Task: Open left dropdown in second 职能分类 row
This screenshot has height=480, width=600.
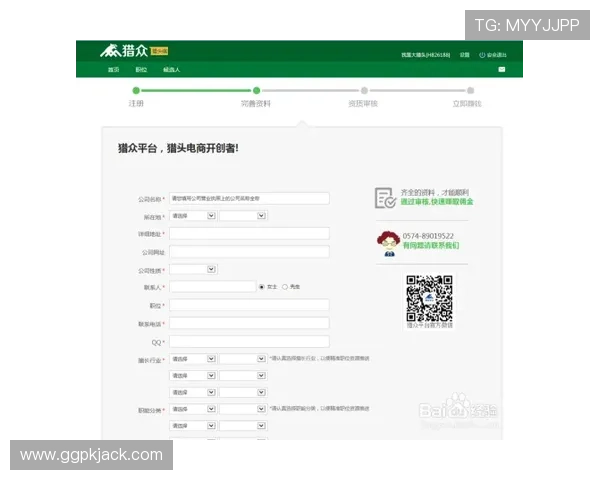Action: pyautogui.click(x=193, y=426)
